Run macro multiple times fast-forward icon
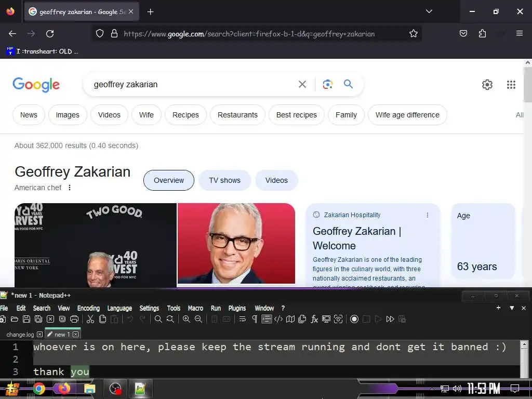The height and width of the screenshot is (399, 532). point(390,319)
